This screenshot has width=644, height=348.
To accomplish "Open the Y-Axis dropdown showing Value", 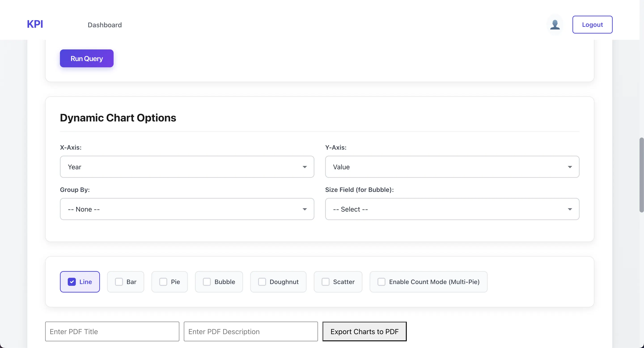I will pos(452,167).
